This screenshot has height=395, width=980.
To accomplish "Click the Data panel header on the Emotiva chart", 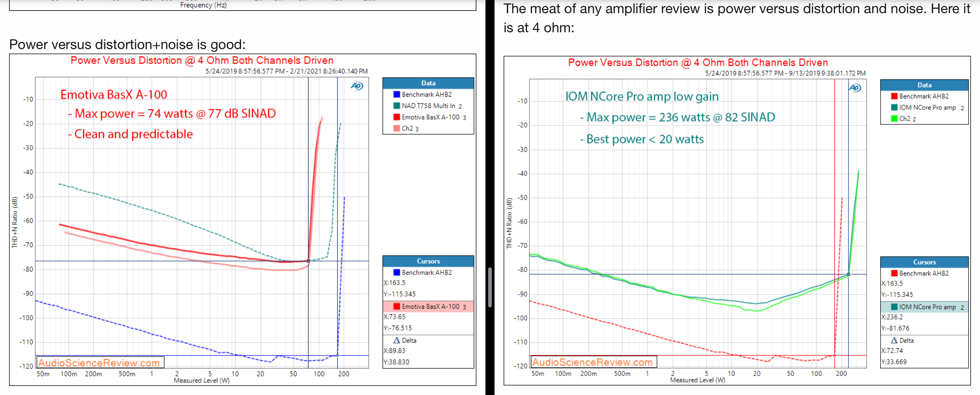I will tap(428, 83).
